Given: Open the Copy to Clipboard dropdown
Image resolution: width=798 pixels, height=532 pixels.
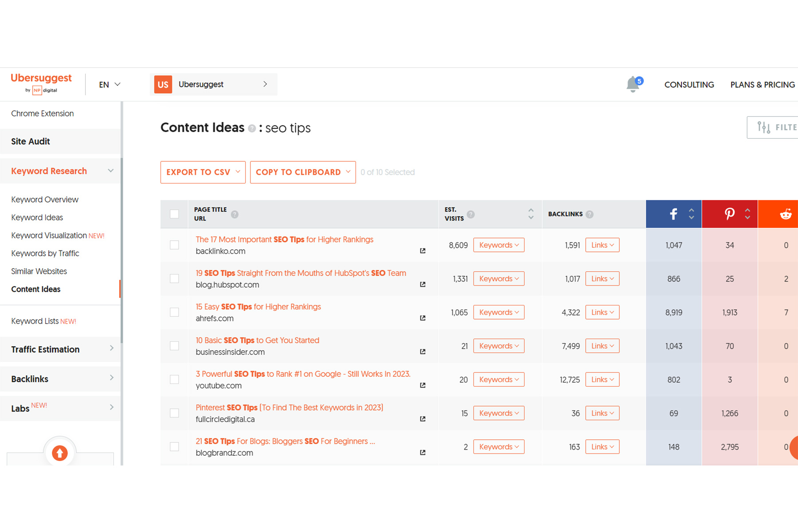Looking at the screenshot, I should (x=303, y=172).
